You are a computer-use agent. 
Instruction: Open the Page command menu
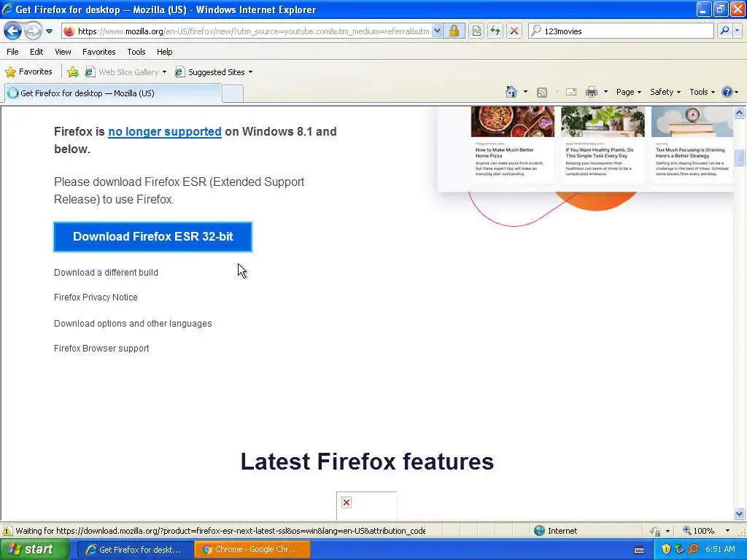[x=628, y=92]
